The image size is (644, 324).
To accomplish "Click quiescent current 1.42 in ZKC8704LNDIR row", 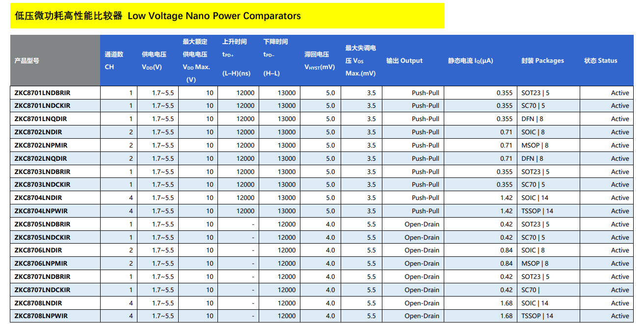I will coord(507,198).
